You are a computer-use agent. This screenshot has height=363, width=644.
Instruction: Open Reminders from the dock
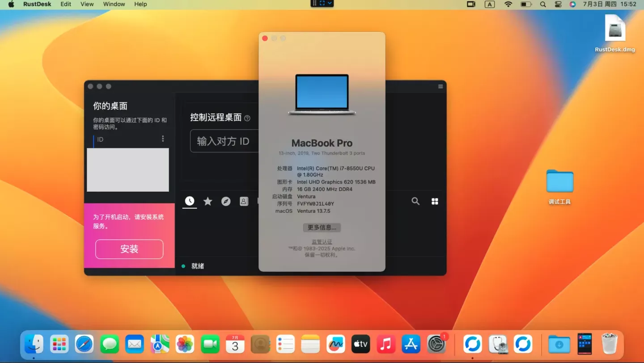[285, 344]
